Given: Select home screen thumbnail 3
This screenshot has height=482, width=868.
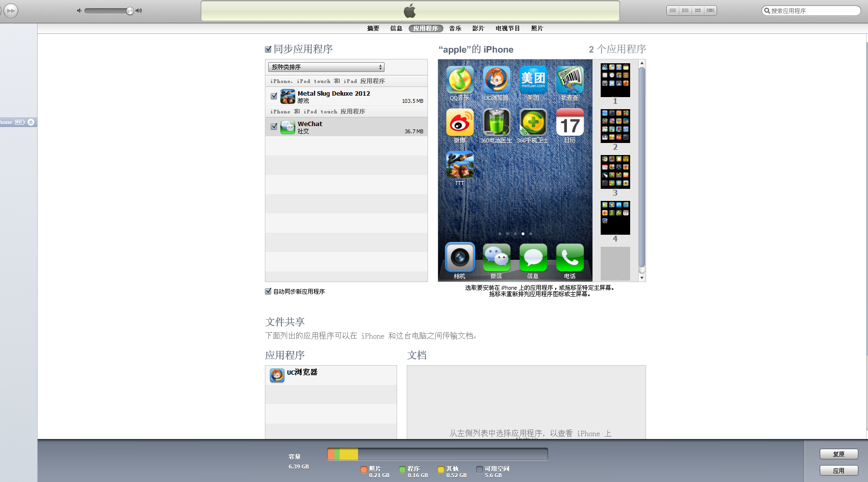Looking at the screenshot, I should 615,171.
